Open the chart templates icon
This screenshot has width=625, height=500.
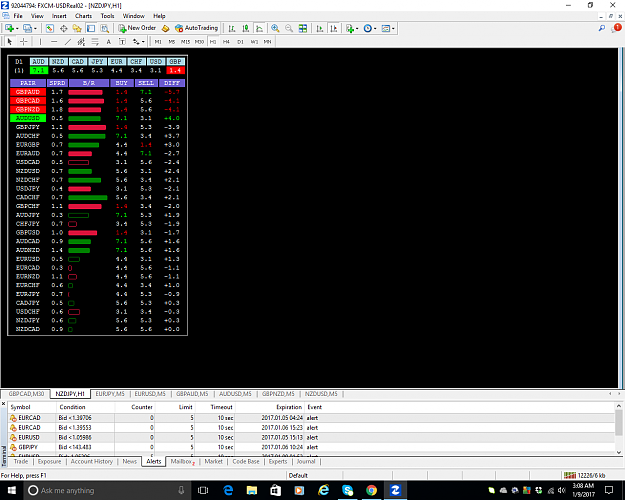pos(385,28)
